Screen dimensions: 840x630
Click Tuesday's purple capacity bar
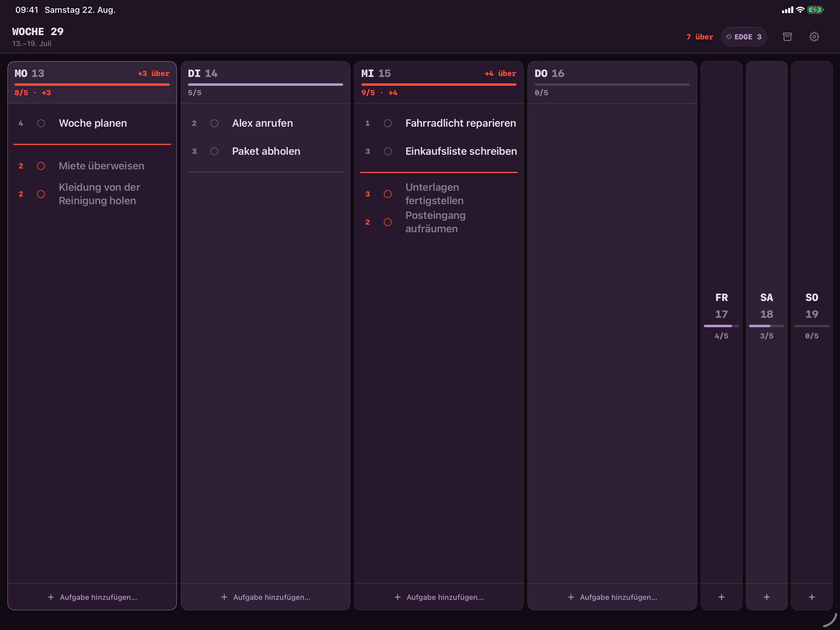pos(266,84)
